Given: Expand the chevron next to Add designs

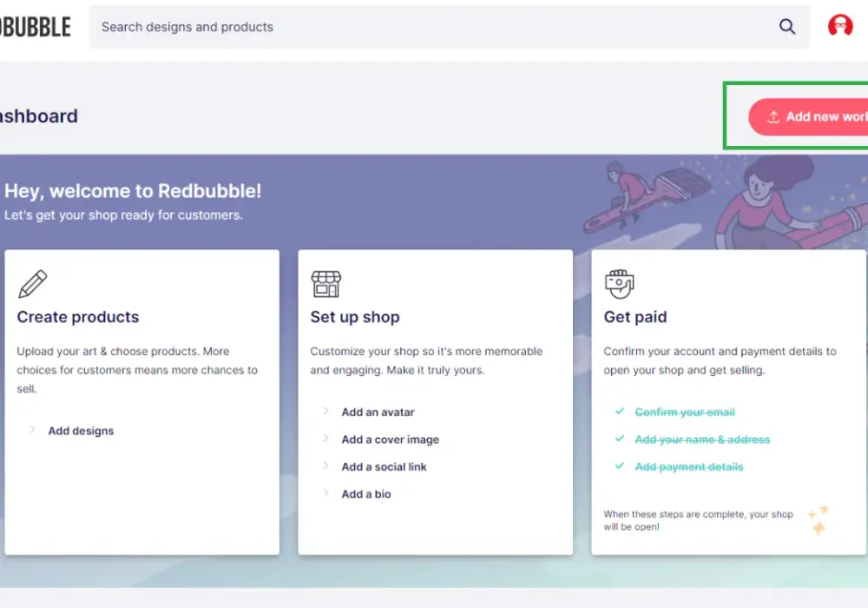Looking at the screenshot, I should pyautogui.click(x=32, y=430).
